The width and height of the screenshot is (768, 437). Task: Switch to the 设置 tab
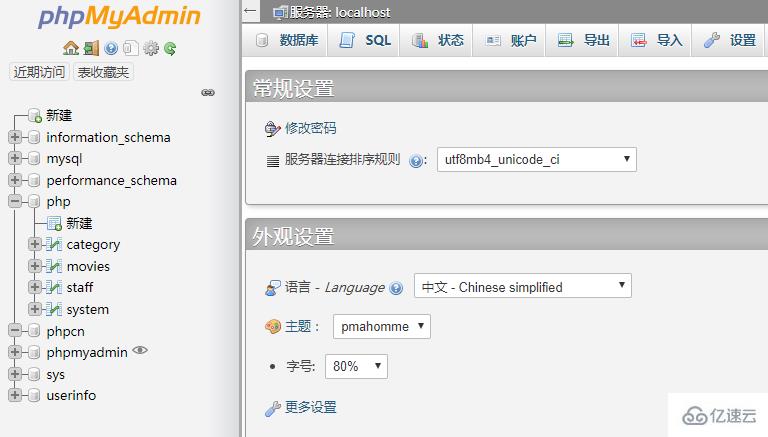pyautogui.click(x=728, y=40)
